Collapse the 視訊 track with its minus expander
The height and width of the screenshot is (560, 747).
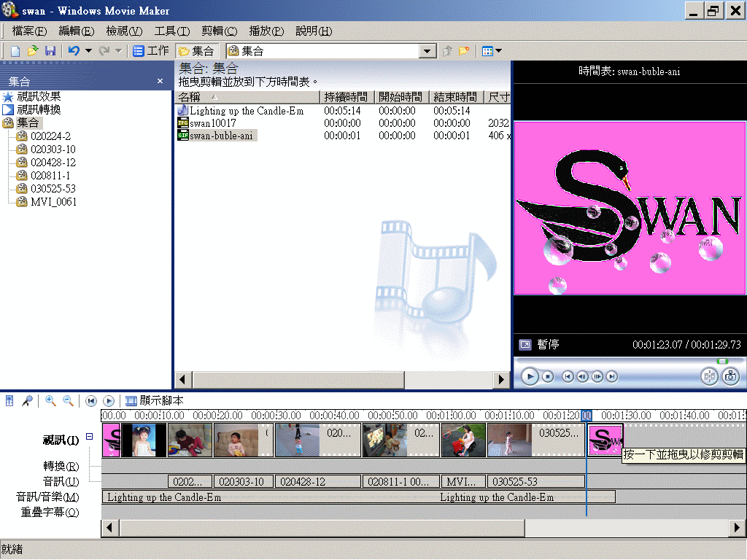point(89,435)
